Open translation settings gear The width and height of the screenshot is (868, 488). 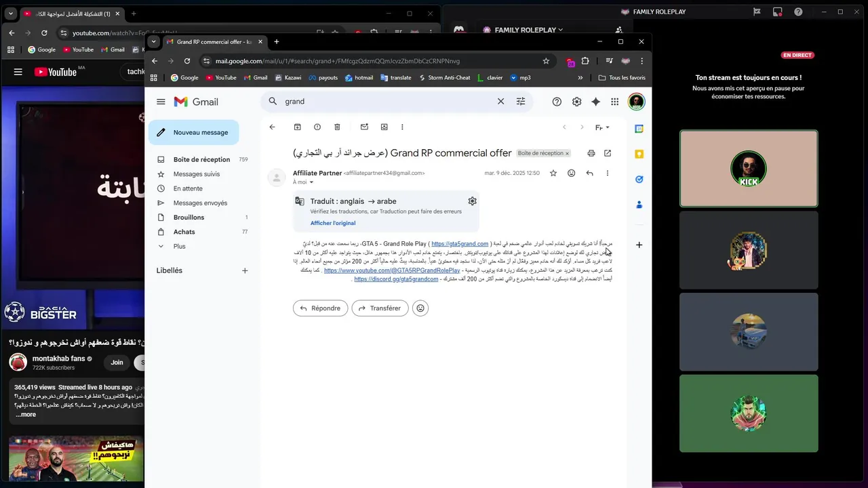pos(472,201)
